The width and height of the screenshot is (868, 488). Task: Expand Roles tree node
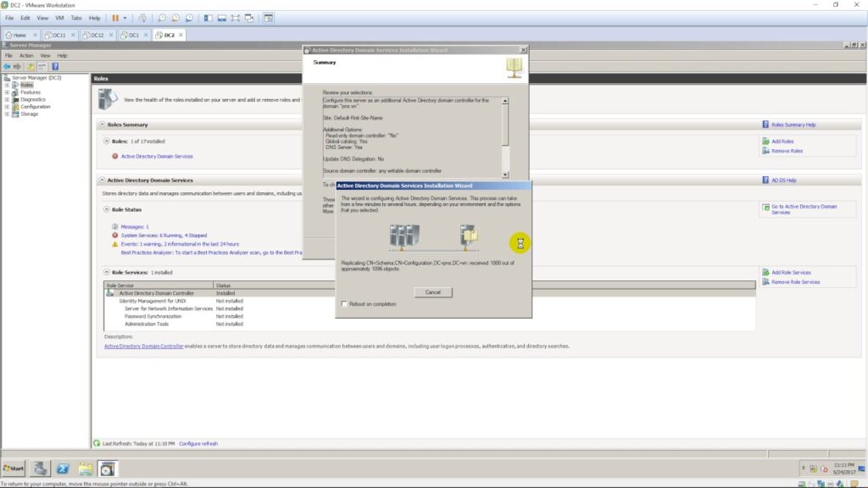tap(7, 86)
